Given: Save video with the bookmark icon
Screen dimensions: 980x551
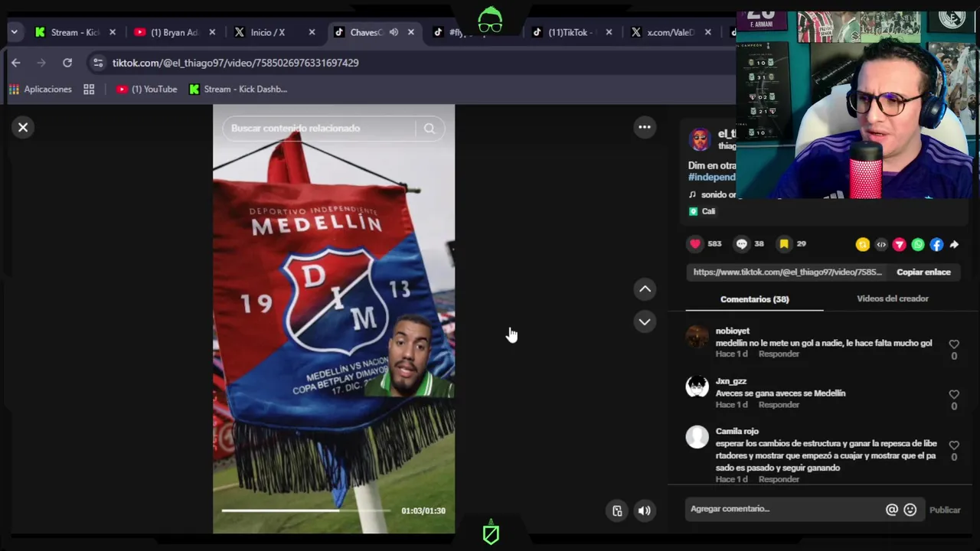Looking at the screenshot, I should pyautogui.click(x=784, y=244).
